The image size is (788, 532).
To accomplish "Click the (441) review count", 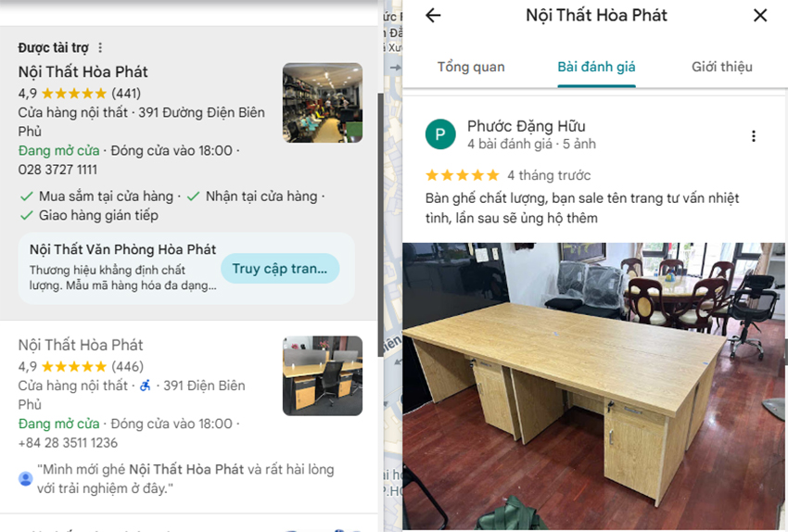I will click(x=126, y=94).
